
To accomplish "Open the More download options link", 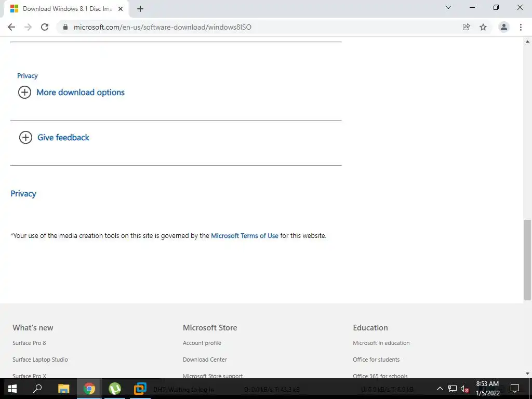I will point(81,92).
